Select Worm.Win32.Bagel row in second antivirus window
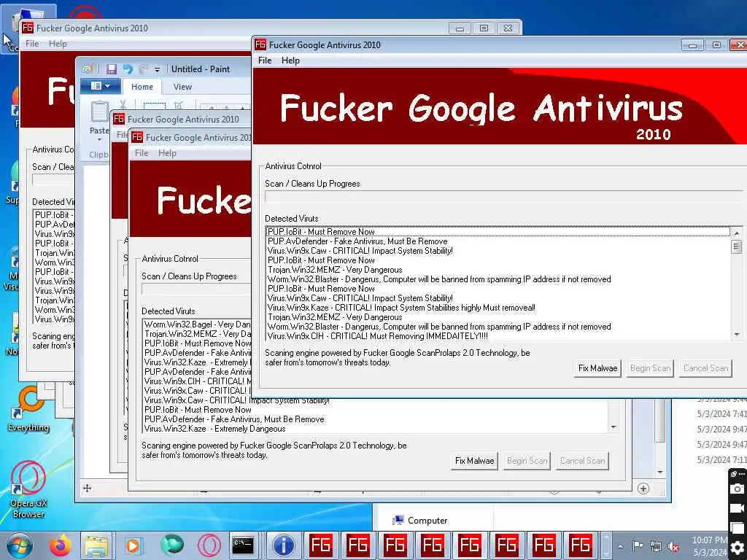Screen dimensions: 747x560 (197, 324)
